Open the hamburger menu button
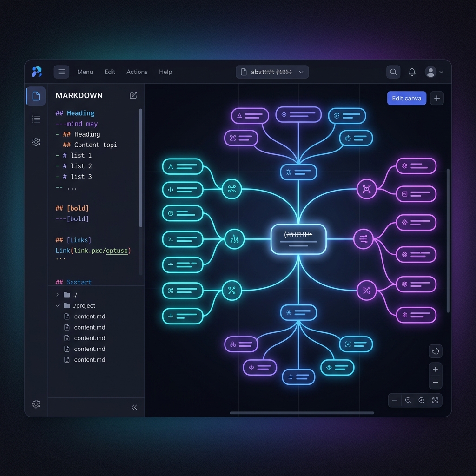476x476 pixels. (x=61, y=72)
